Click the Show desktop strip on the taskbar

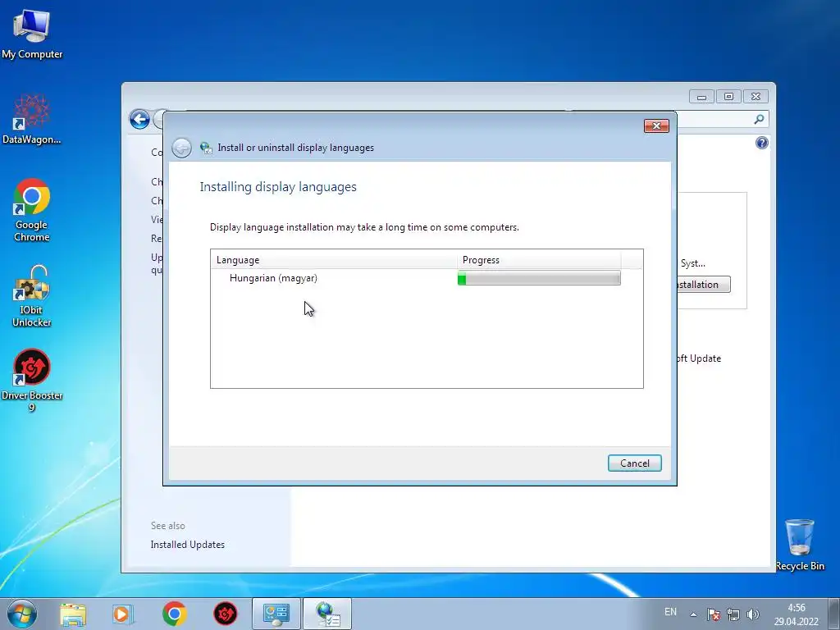(x=834, y=614)
